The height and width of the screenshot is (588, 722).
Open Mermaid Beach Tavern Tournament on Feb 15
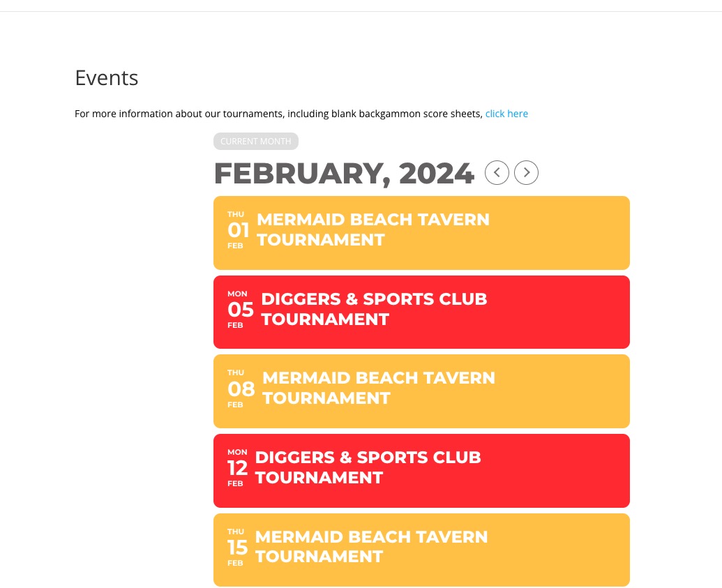coord(421,550)
